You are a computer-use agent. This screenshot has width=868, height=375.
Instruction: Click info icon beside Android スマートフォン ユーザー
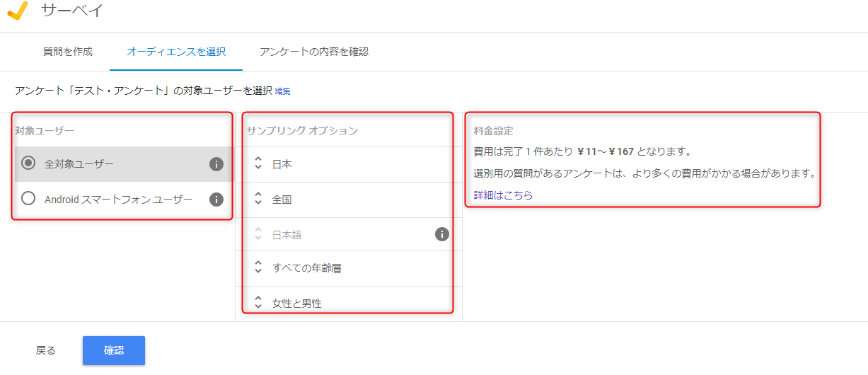pos(216,200)
